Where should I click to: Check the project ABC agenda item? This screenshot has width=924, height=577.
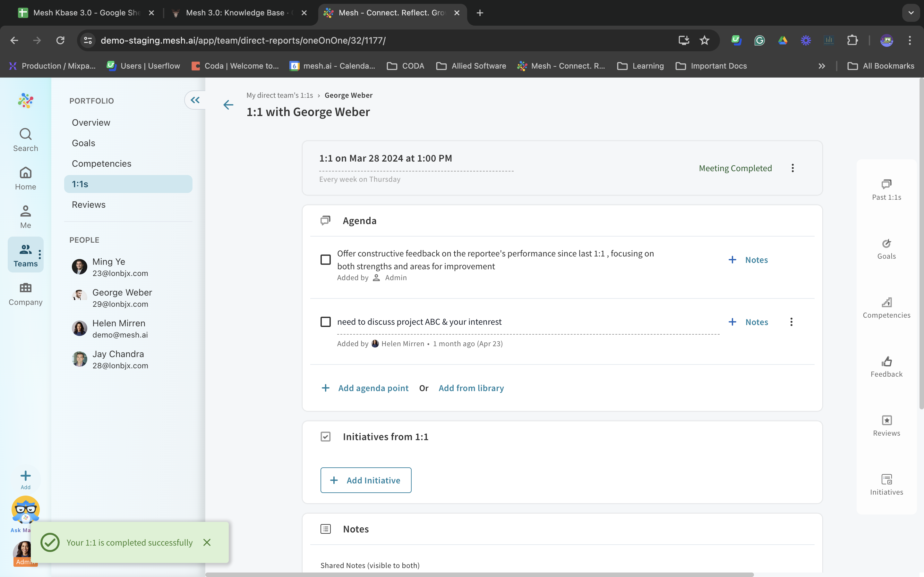coord(325,322)
